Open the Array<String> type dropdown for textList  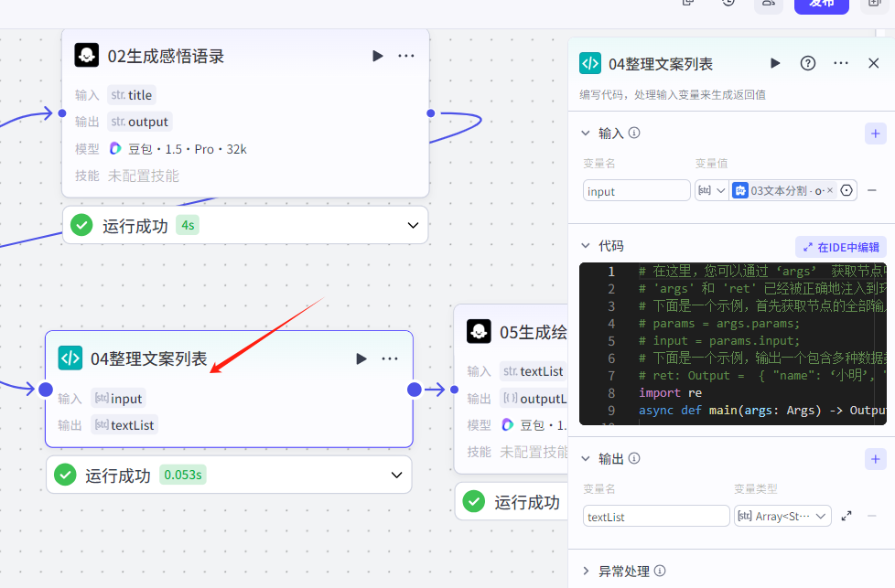(x=782, y=516)
